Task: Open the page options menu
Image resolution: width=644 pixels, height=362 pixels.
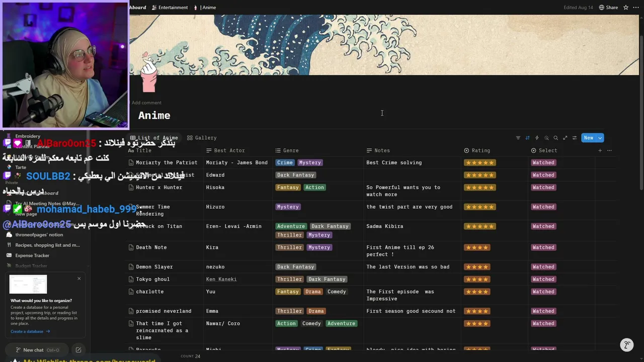Action: click(636, 8)
